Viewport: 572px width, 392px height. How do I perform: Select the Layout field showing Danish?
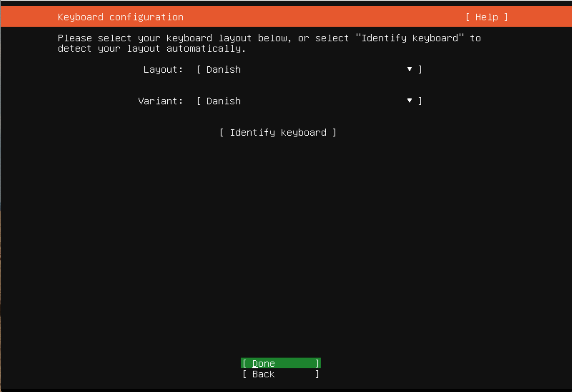click(x=223, y=70)
